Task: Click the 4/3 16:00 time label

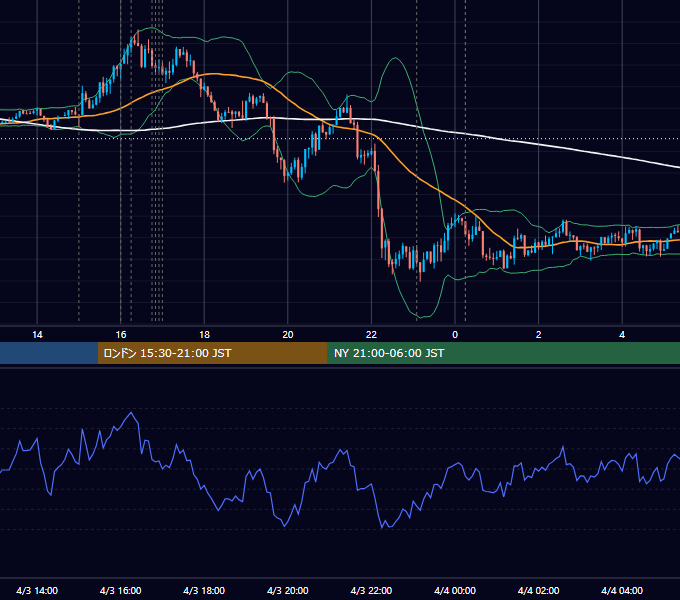Action: tap(121, 590)
